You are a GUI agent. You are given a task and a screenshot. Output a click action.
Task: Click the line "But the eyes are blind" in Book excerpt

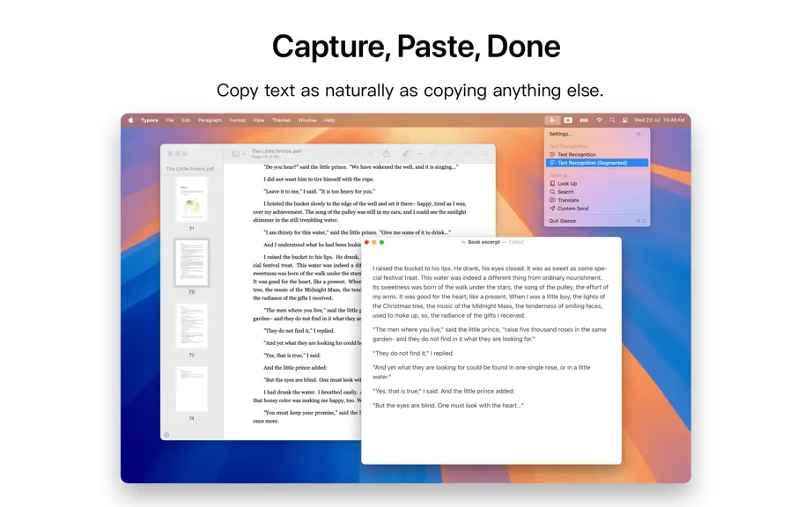click(x=448, y=406)
